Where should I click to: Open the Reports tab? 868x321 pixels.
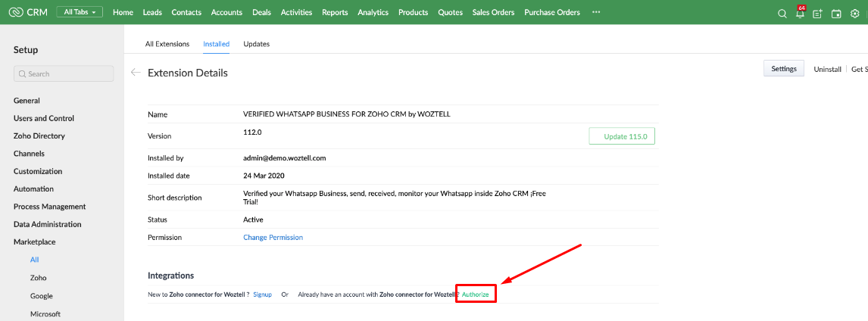click(x=335, y=12)
